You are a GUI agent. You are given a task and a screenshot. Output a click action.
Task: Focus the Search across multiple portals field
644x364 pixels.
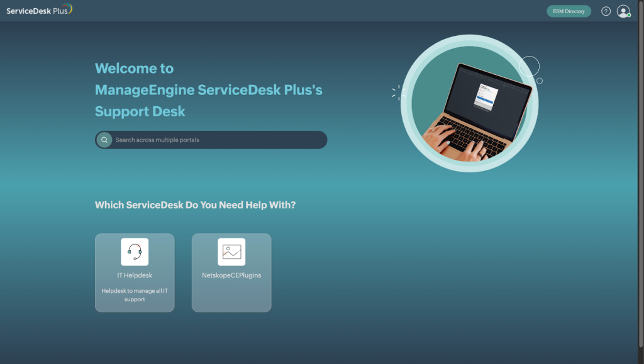pyautogui.click(x=211, y=140)
